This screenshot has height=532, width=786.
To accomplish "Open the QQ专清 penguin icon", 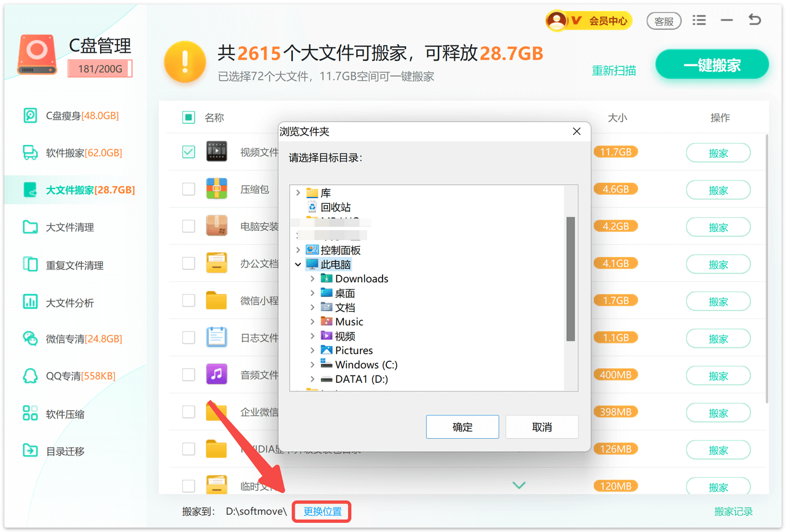I will point(30,376).
